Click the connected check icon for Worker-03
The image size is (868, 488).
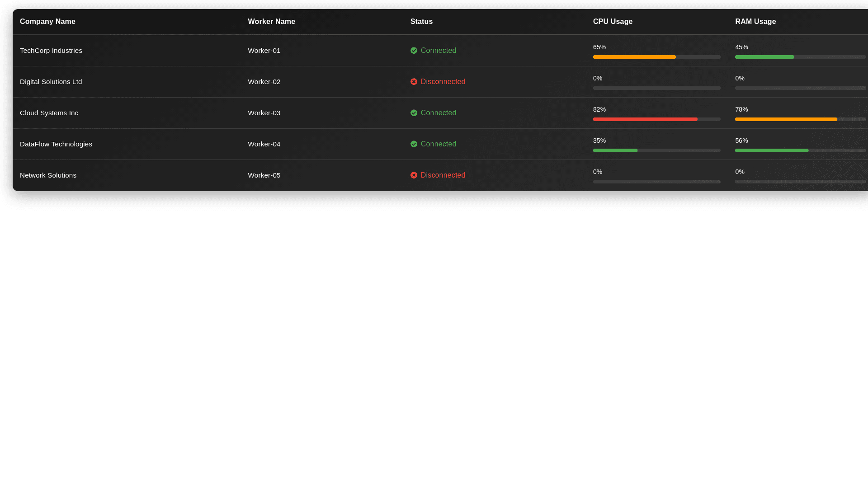tap(414, 113)
